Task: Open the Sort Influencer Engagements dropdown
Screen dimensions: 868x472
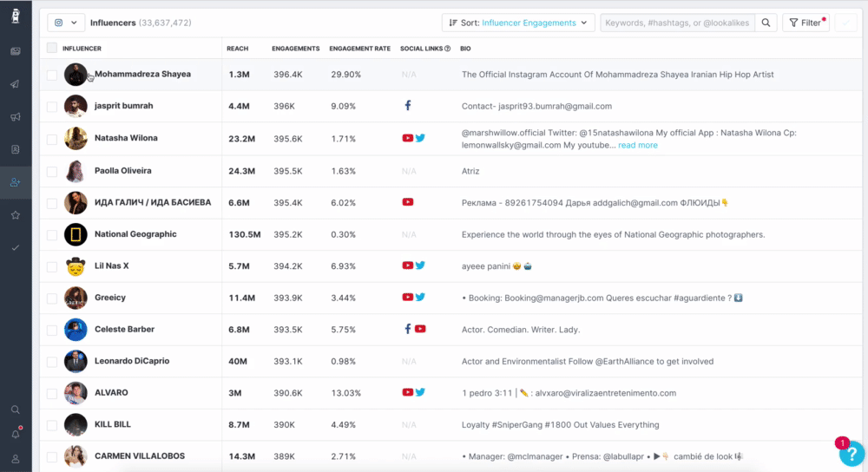Action: click(x=518, y=23)
